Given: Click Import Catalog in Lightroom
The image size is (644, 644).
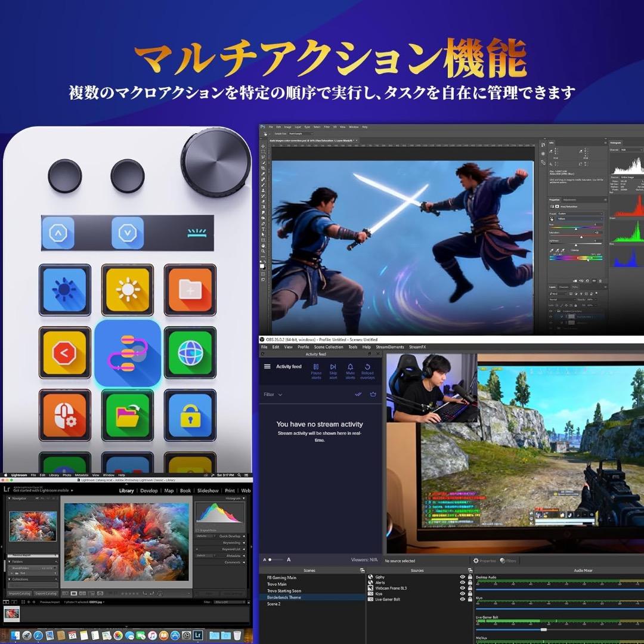Looking at the screenshot, I should point(20,593).
